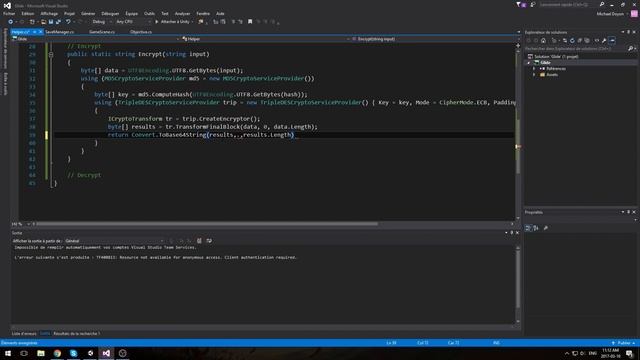Click the Michael Doyon account name

click(610, 14)
